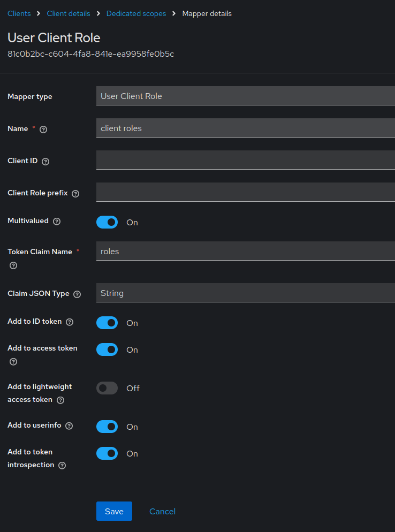Screen dimensions: 395x532
Task: Toggle off the Multivalued switch
Action: (107, 222)
